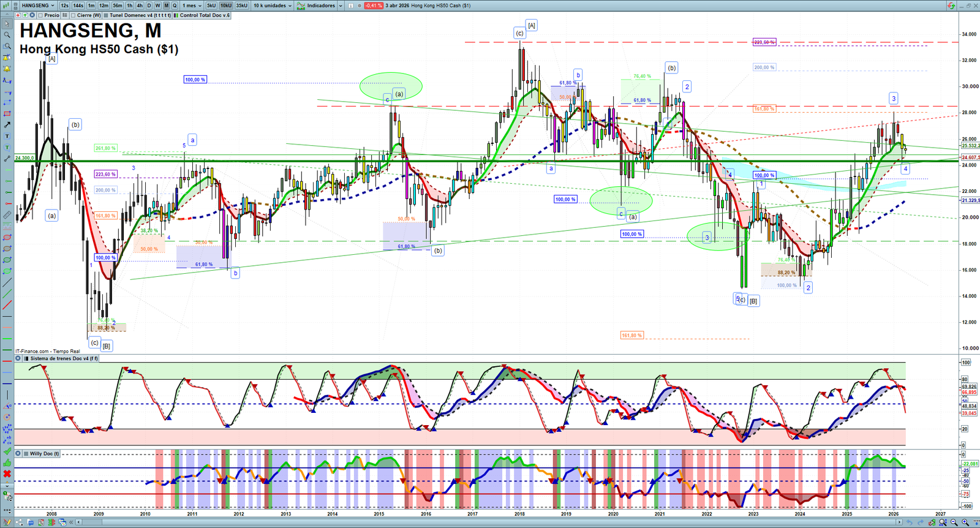Screen dimensions: 980x528
Task: Select the W weekly timeframe
Action: [x=157, y=6]
